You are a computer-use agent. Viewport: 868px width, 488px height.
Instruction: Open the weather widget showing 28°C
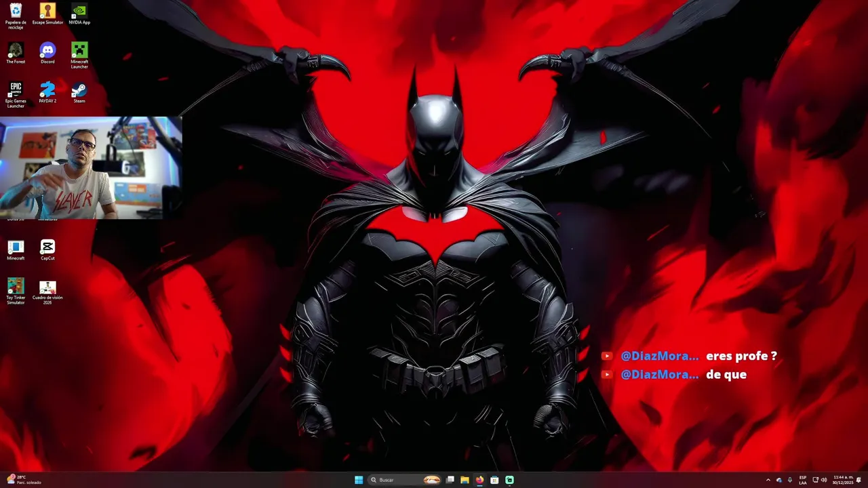click(x=24, y=480)
